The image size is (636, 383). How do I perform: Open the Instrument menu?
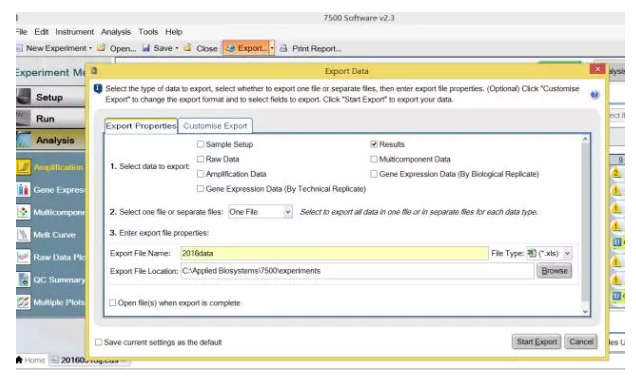pyautogui.click(x=75, y=32)
